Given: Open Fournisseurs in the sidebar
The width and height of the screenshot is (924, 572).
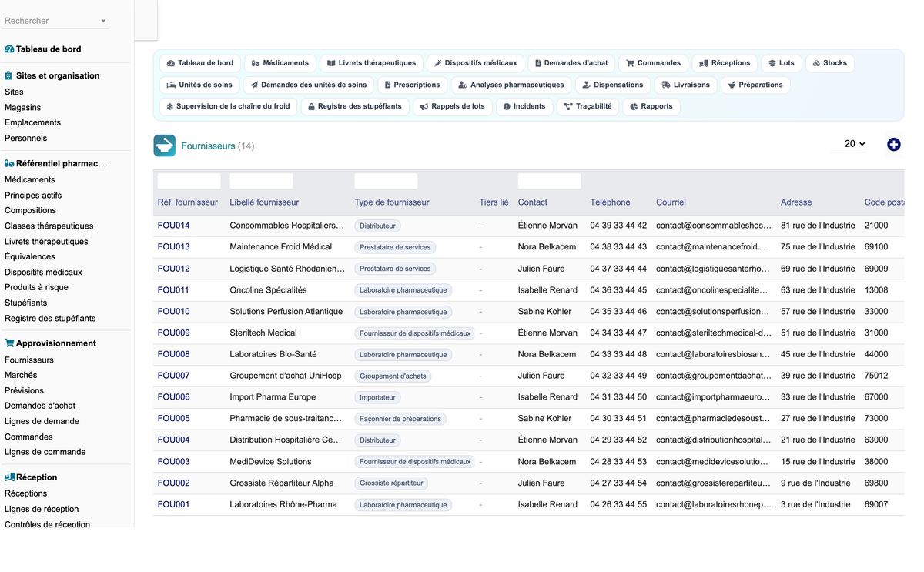Looking at the screenshot, I should [x=29, y=360].
